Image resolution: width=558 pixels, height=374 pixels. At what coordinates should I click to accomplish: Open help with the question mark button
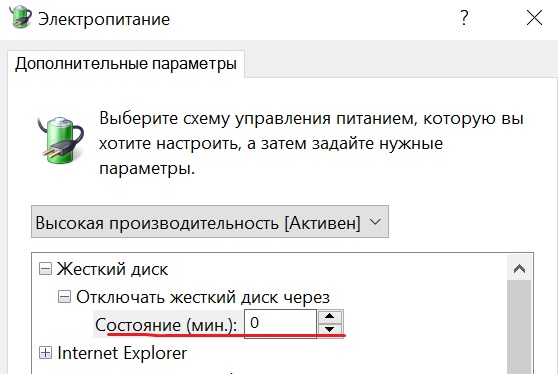(x=464, y=17)
